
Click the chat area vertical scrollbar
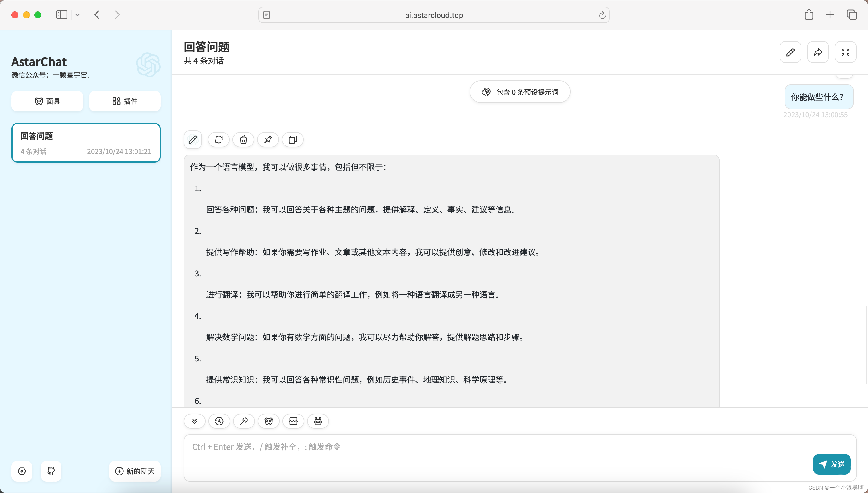(866, 345)
